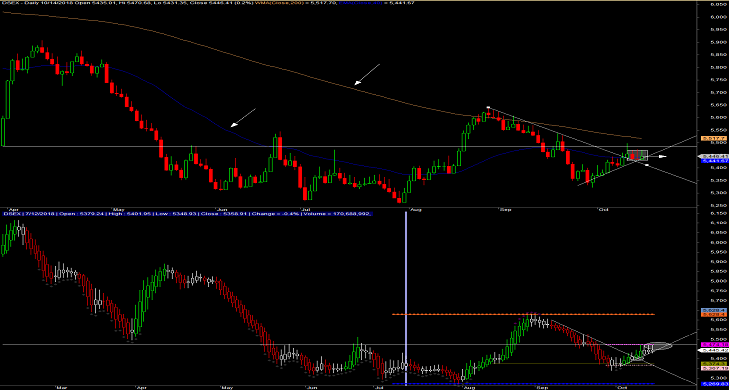Select the gray ellipse at the right of the lower chart
This screenshot has height=390, width=730.
657,346
